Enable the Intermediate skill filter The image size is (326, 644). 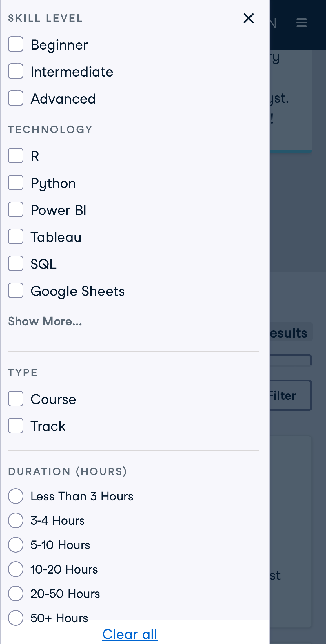(16, 71)
